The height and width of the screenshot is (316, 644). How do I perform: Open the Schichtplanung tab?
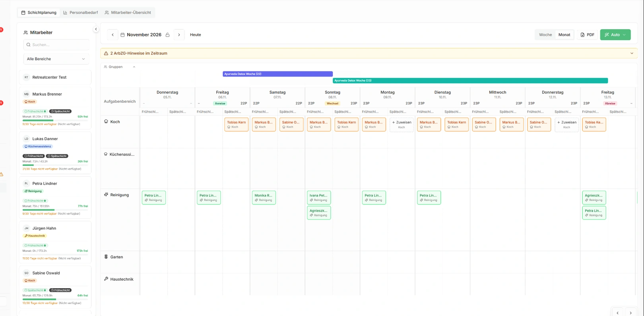39,13
